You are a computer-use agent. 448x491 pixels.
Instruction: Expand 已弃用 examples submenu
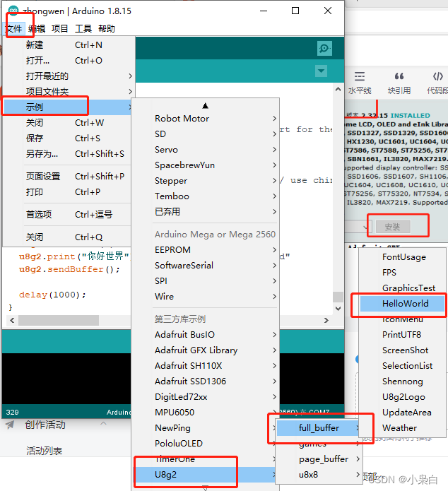[205, 212]
